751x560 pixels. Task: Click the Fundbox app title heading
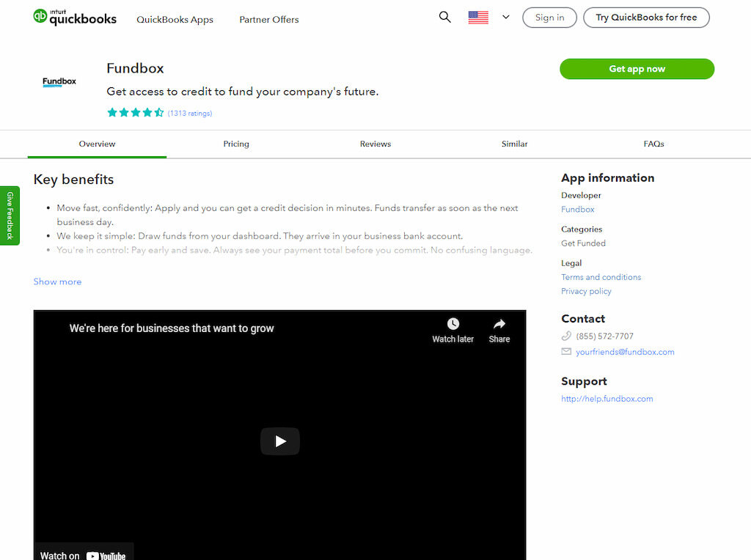[135, 68]
